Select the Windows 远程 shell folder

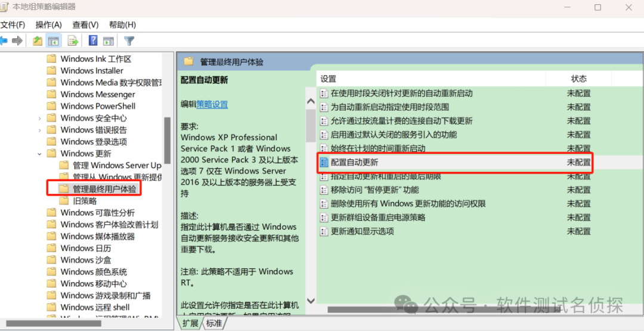tap(88, 308)
